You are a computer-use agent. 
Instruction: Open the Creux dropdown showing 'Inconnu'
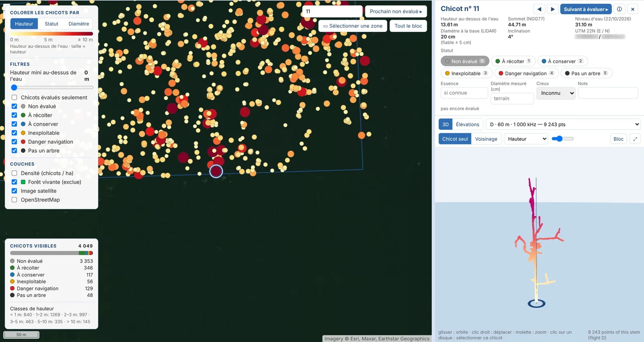click(x=556, y=93)
